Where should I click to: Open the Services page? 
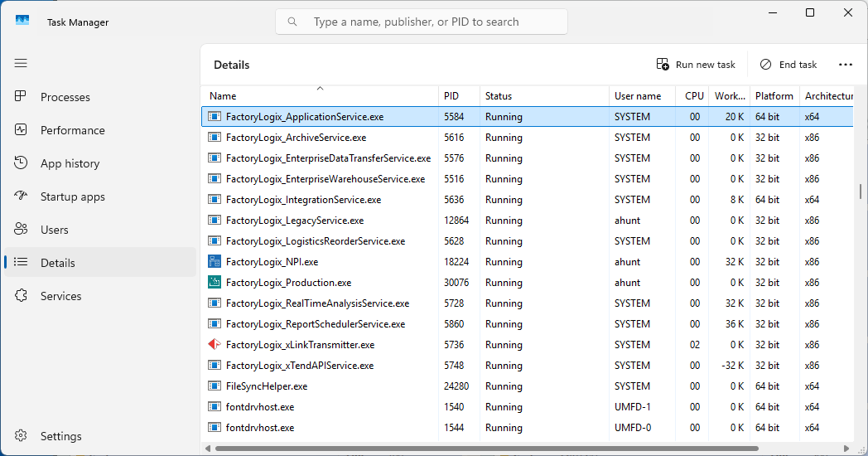point(100,296)
